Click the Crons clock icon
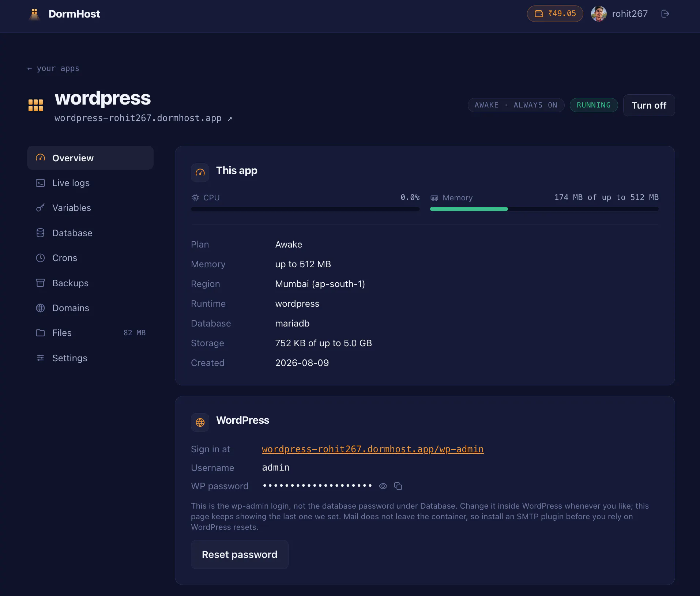This screenshot has width=700, height=596. click(40, 258)
